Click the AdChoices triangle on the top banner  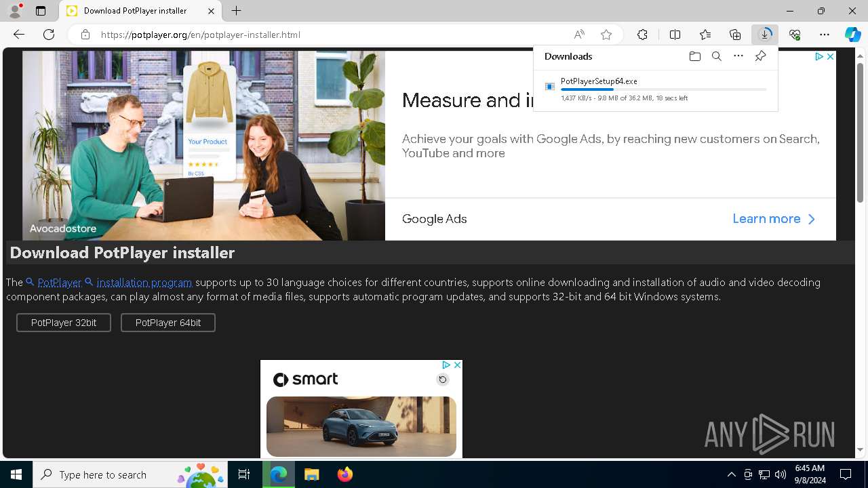point(819,57)
